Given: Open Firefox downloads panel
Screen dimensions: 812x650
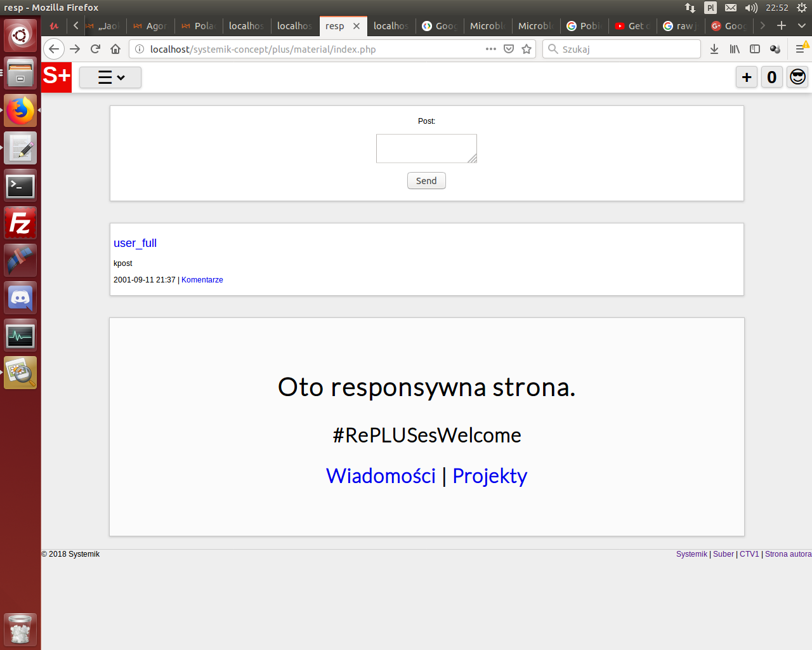Looking at the screenshot, I should pos(714,49).
